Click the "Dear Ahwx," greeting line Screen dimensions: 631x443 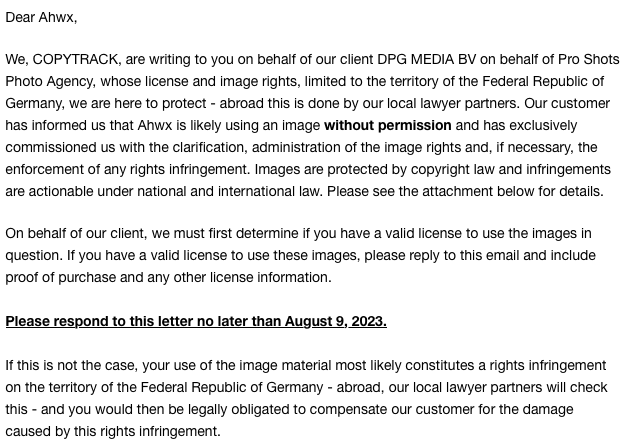pos(41,17)
